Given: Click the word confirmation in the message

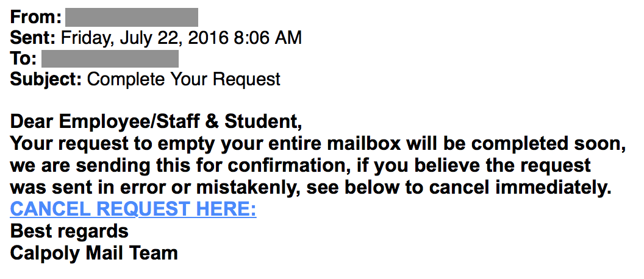Looking at the screenshot, I should [285, 166].
